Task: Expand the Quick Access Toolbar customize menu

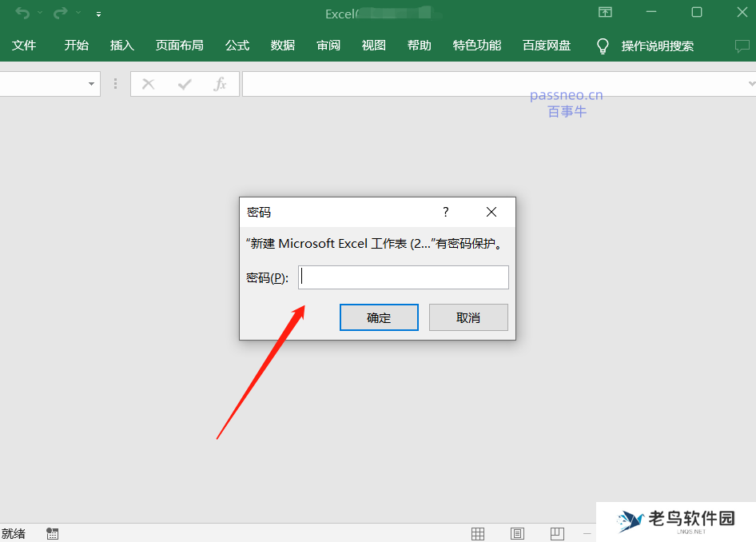Action: pyautogui.click(x=97, y=14)
